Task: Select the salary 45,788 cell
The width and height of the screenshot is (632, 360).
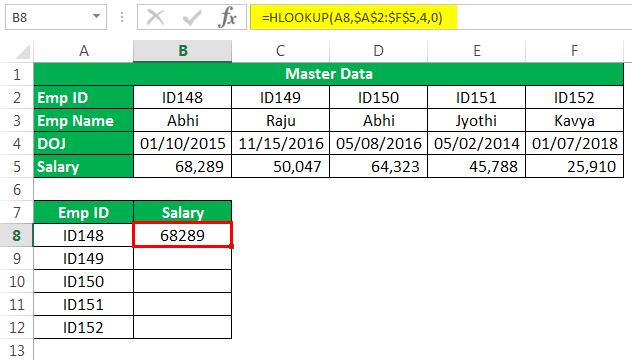Action: coord(476,166)
